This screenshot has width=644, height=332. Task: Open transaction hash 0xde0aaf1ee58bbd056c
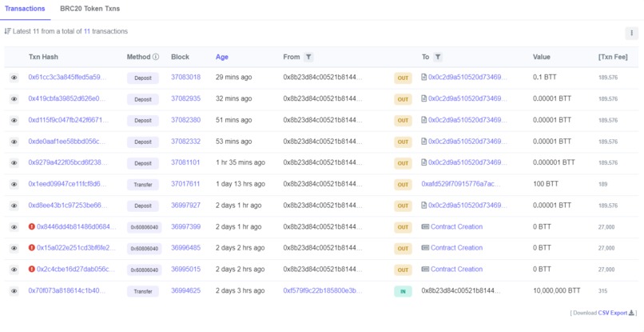[66, 141]
